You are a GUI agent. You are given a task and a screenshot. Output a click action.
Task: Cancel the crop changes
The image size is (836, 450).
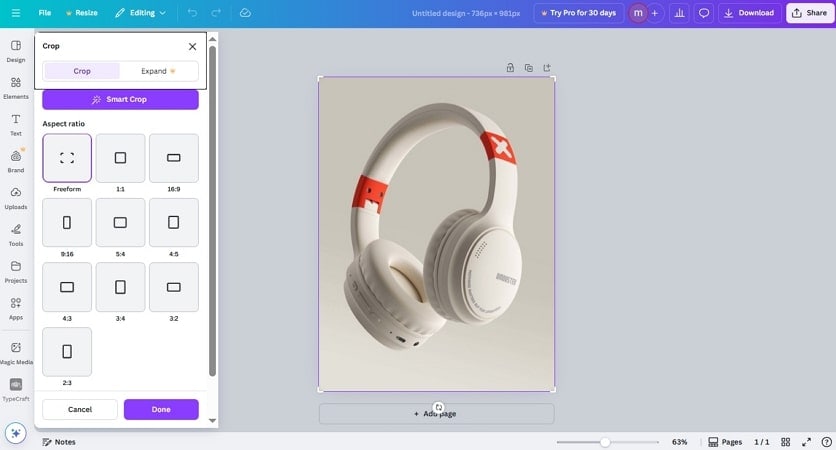point(80,409)
